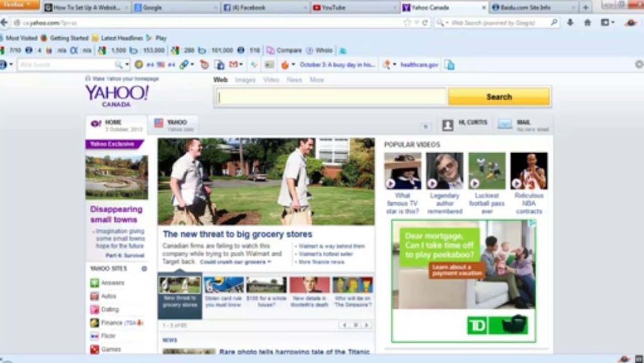Switch to the Google tab
This screenshot has height=363, width=644.
(176, 8)
